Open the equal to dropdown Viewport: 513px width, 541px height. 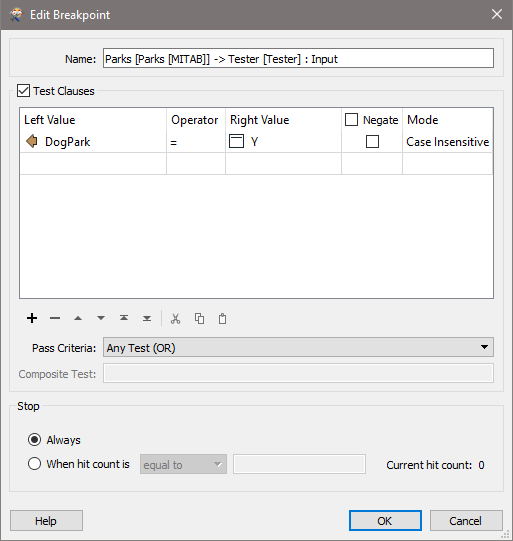point(183,464)
